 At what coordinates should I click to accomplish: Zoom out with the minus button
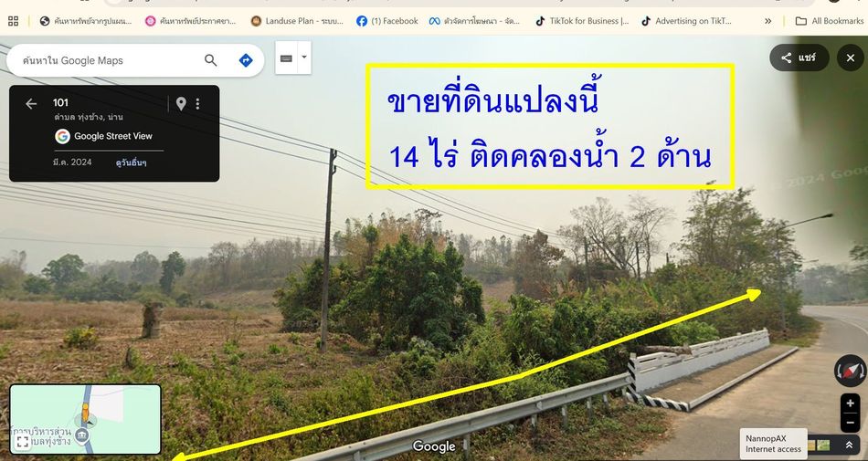(851, 423)
